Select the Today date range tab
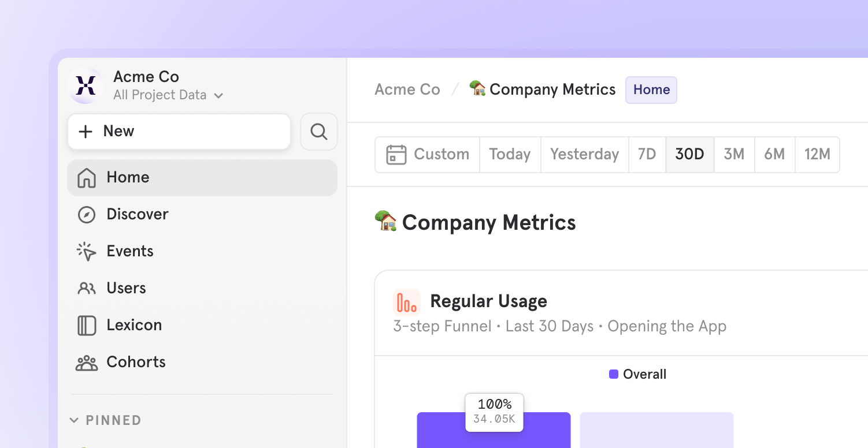 pyautogui.click(x=510, y=155)
